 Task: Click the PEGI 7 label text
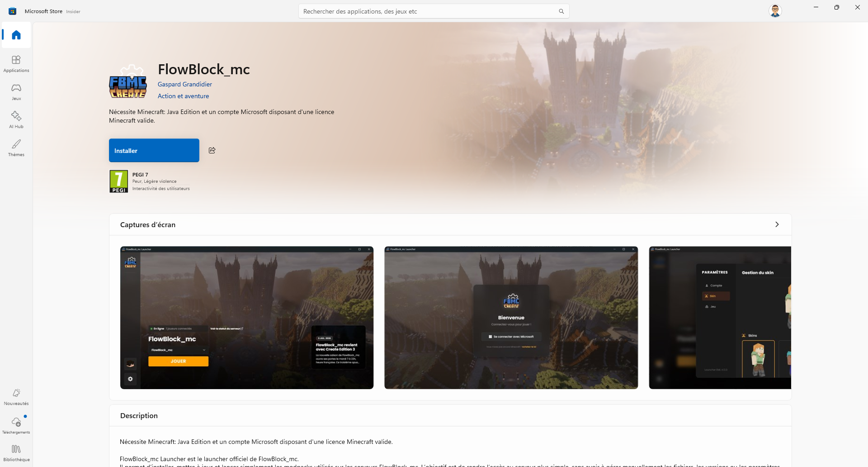pyautogui.click(x=140, y=175)
